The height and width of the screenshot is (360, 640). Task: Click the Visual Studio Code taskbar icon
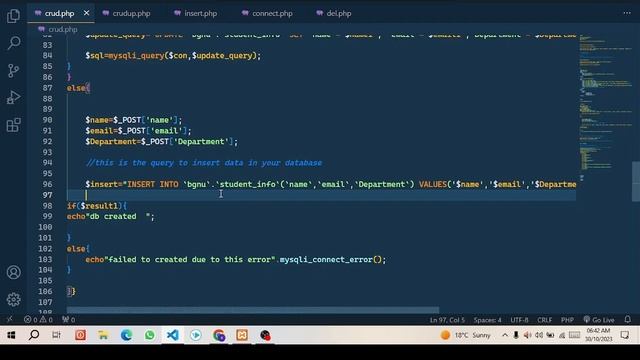click(x=172, y=335)
